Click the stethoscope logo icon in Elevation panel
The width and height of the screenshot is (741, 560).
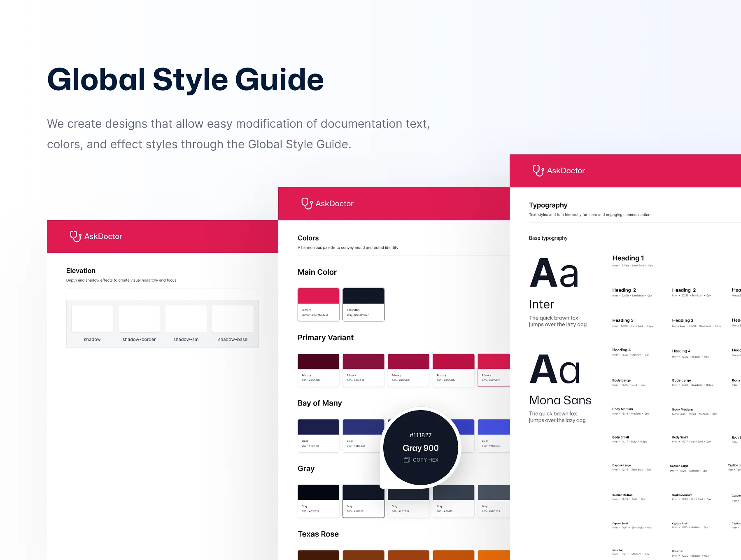coord(75,236)
